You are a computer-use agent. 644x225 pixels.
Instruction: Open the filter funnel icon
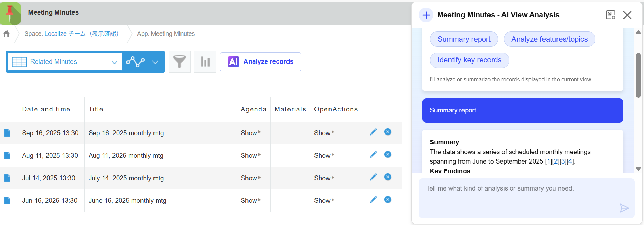(179, 62)
